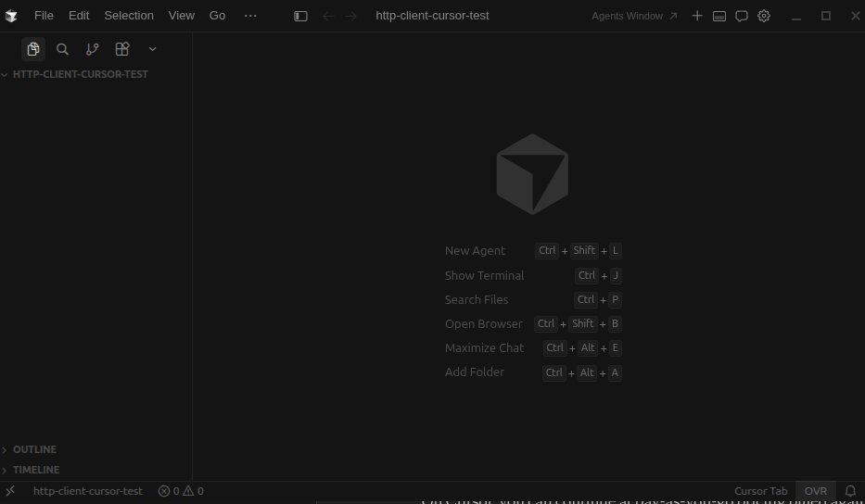Expand additional views chevron in sidebar
The image size is (865, 504).
[152, 49]
